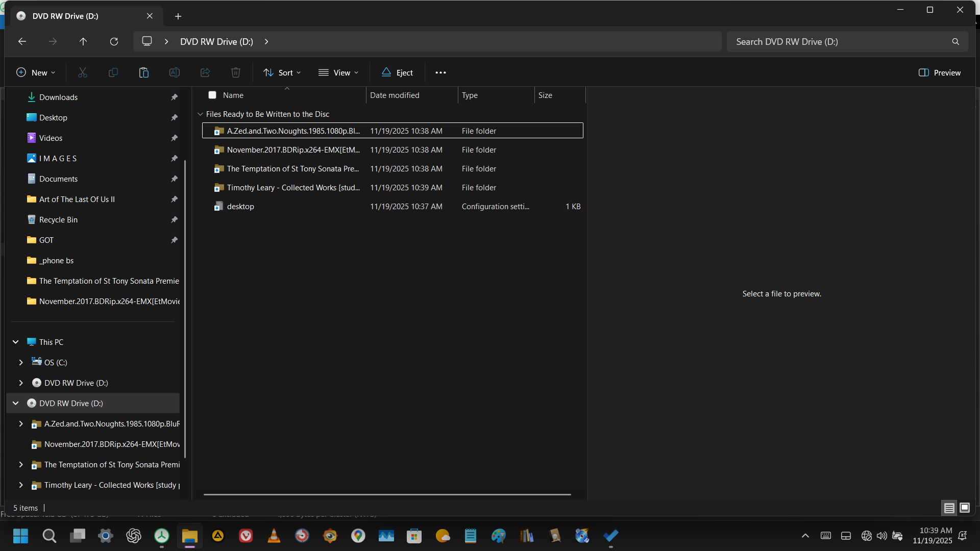Open the See more ellipsis menu
The image size is (980, 551).
click(x=440, y=72)
